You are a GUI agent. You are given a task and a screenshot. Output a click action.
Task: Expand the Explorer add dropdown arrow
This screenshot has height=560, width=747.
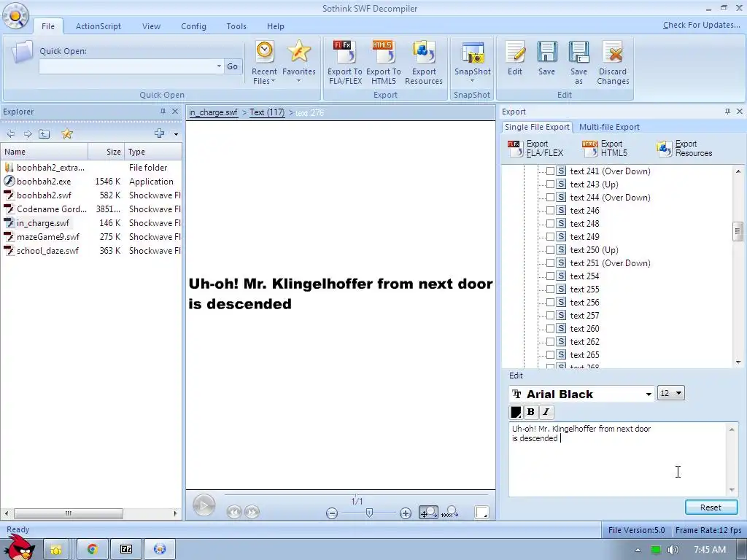coord(176,134)
